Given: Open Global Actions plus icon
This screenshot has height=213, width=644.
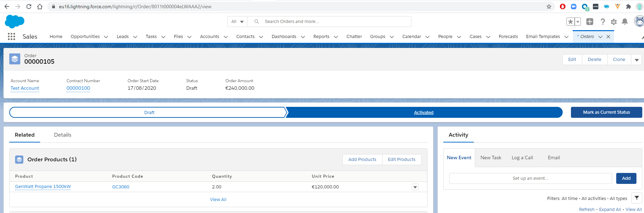Looking at the screenshot, I should [589, 22].
